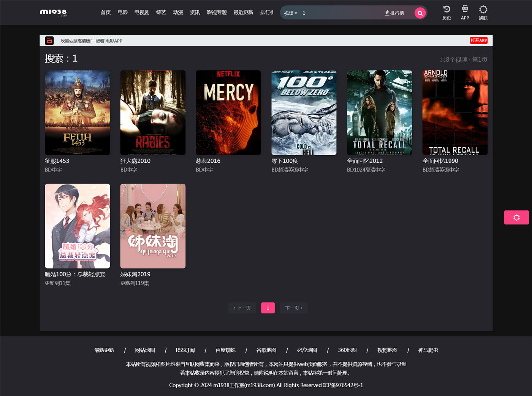
Task: Open the 排行榜 nav menu item
Action: (267, 13)
